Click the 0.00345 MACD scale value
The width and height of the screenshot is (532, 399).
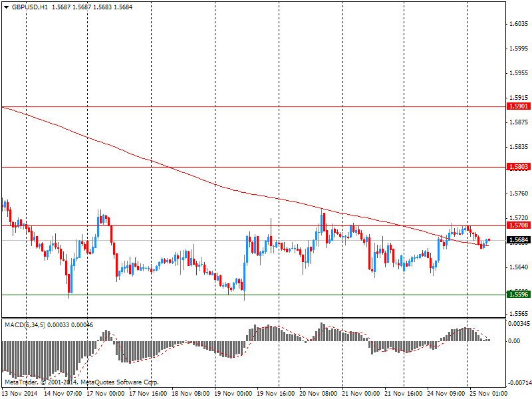[x=519, y=324]
